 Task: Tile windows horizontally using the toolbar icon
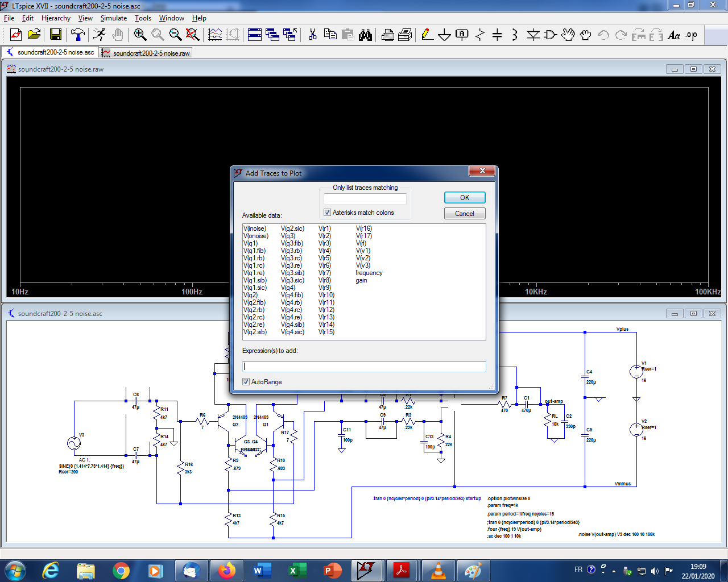pyautogui.click(x=255, y=35)
